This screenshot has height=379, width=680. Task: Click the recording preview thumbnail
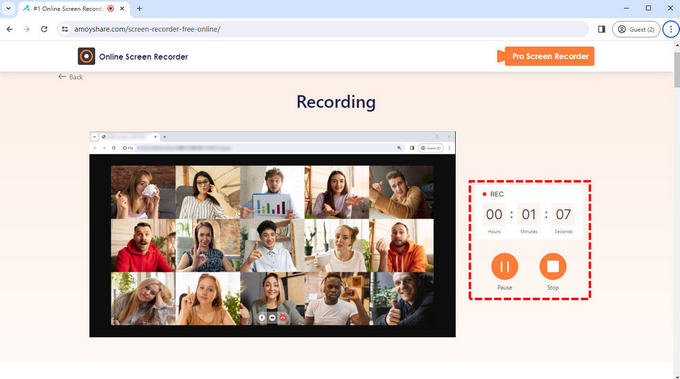coord(272,234)
